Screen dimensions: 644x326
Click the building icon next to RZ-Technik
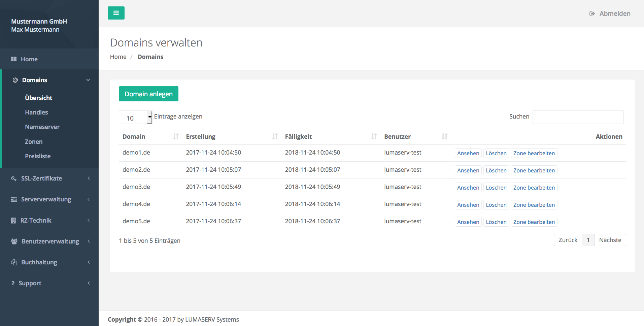pos(13,221)
